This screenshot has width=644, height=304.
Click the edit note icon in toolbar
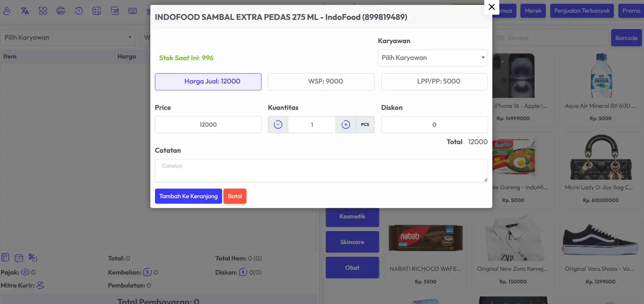[115, 11]
